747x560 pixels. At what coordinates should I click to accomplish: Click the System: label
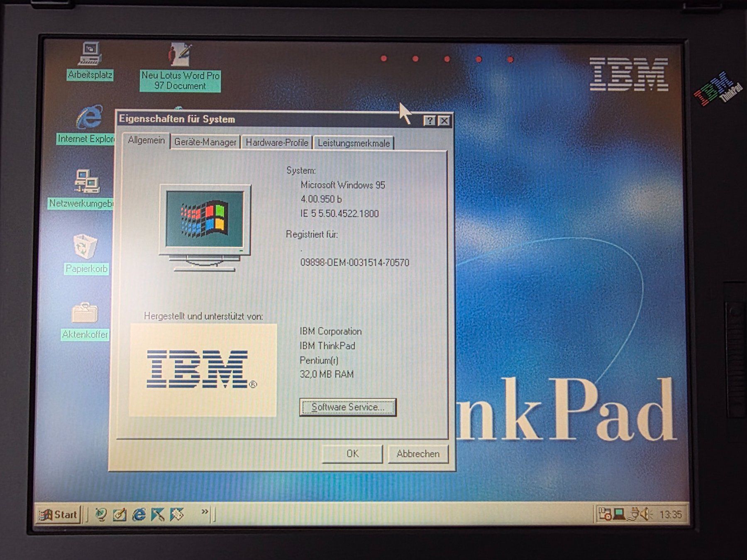pos(301,170)
